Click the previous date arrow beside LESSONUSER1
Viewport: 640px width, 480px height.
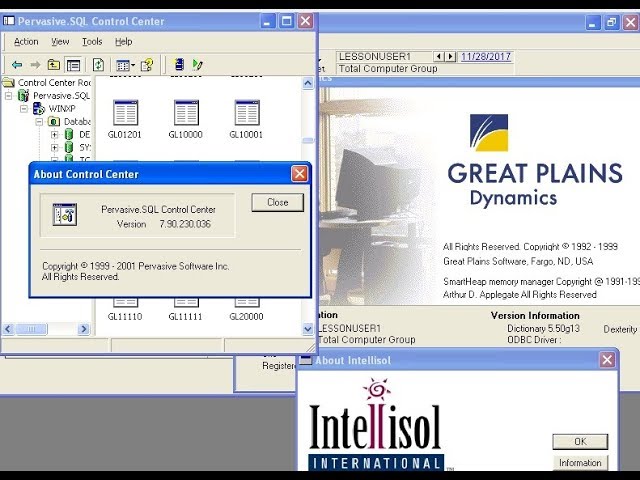click(x=438, y=56)
